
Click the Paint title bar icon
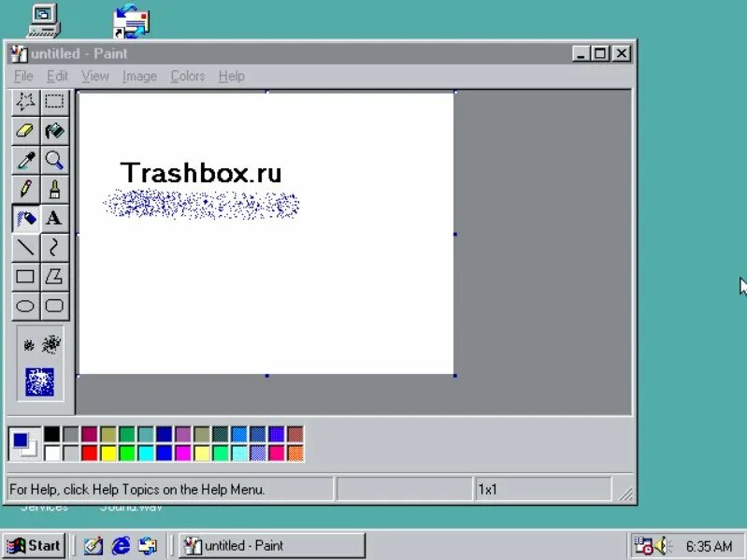coord(19,54)
